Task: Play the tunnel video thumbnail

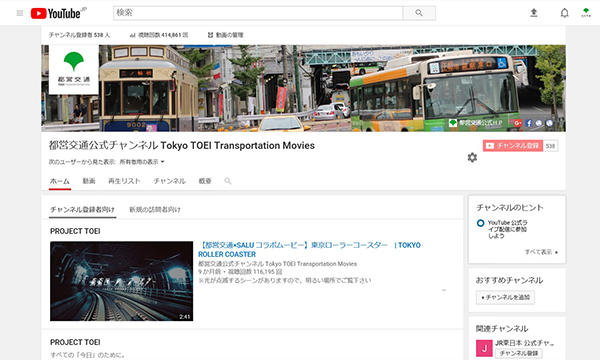Action: (x=122, y=281)
